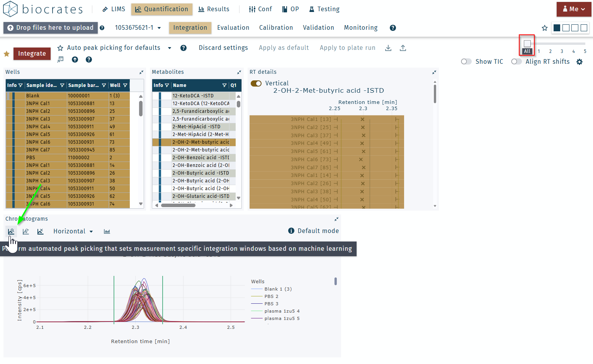Image resolution: width=593 pixels, height=364 pixels.
Task: Open the Horizontal layout dropdown
Action: (x=73, y=231)
